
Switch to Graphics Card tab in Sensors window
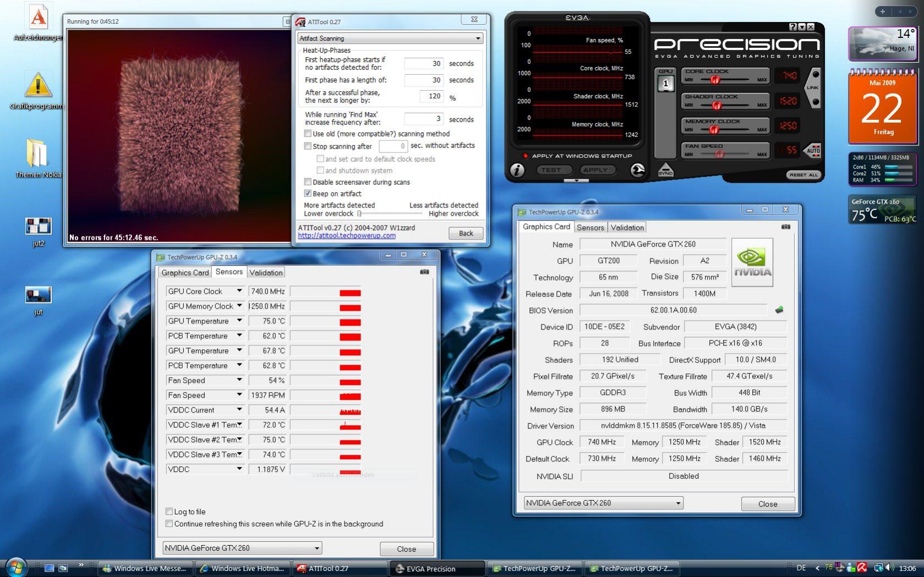pos(185,273)
